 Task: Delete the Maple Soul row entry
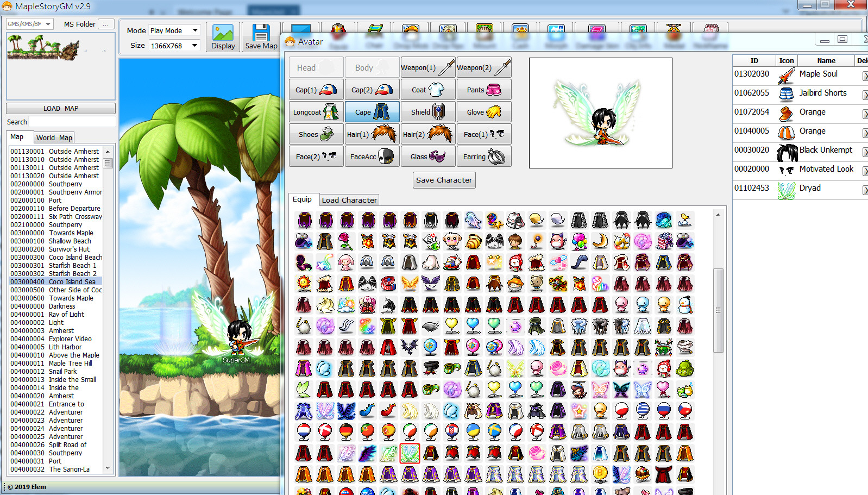(865, 77)
